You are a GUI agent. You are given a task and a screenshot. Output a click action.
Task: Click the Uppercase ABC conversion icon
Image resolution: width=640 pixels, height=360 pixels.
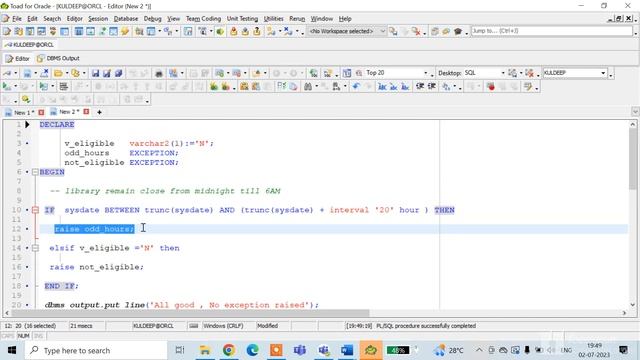tap(382, 87)
